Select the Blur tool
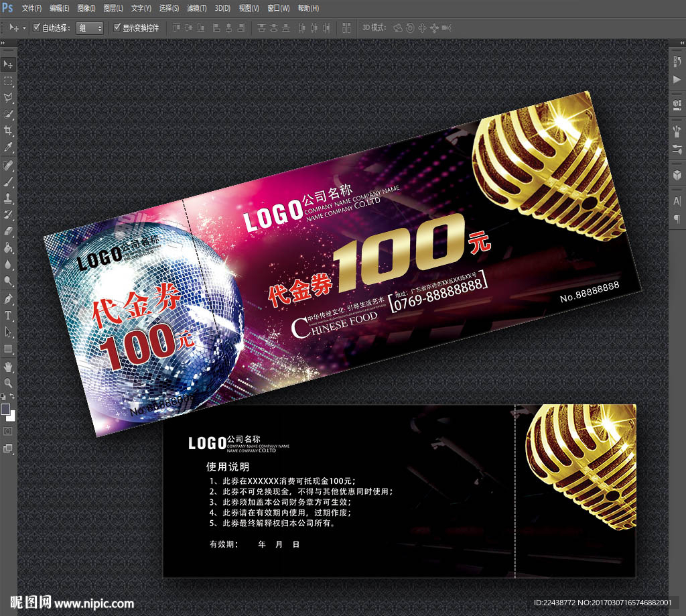Screen dimensions: 686x616 [8, 265]
